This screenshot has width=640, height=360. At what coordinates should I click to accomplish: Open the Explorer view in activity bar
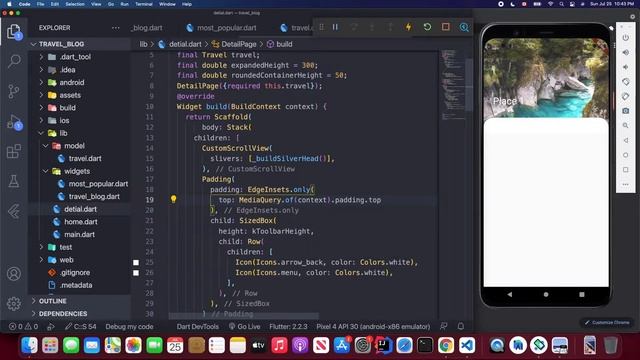[14, 31]
